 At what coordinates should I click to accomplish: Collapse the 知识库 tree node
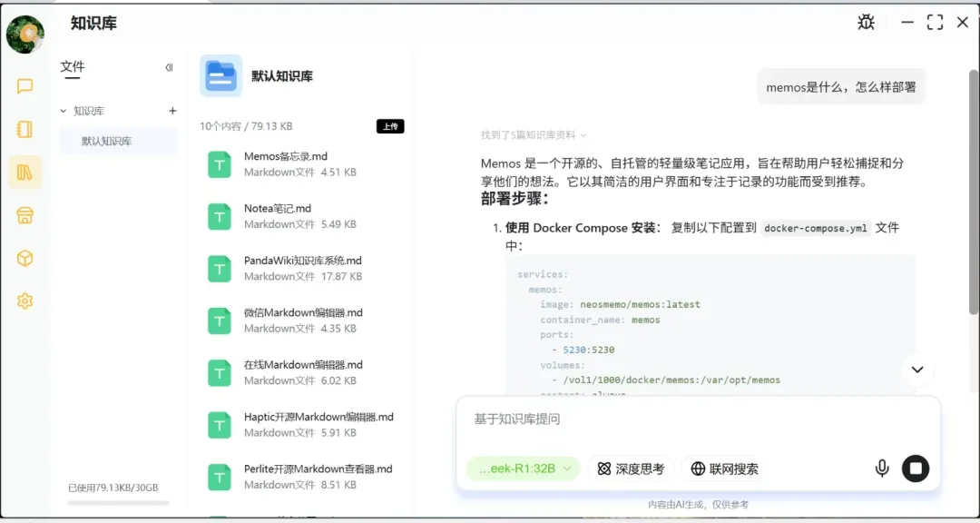coord(63,111)
